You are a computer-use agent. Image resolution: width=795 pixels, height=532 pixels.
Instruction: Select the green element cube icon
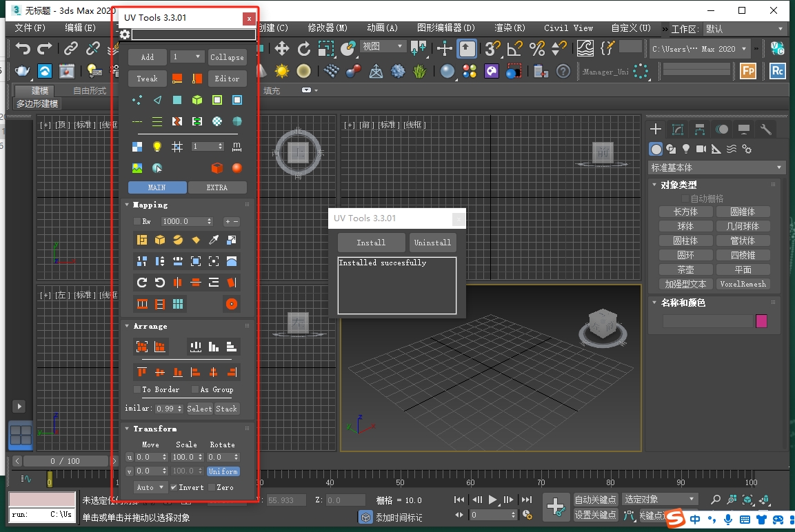click(197, 101)
